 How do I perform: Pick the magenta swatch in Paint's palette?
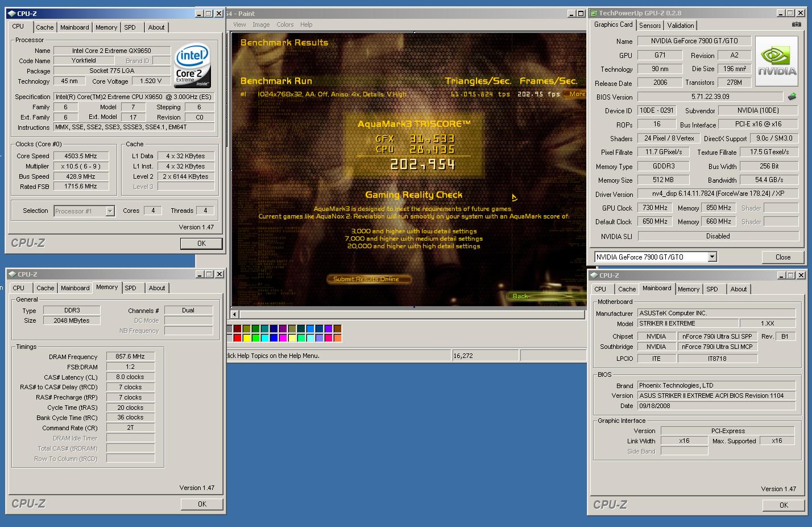point(283,338)
